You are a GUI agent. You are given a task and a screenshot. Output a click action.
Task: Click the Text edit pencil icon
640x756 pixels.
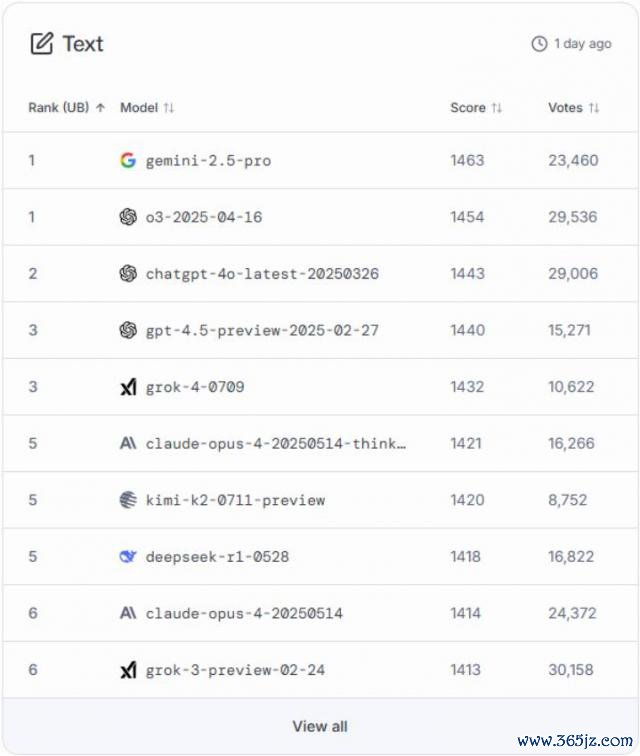point(41,43)
